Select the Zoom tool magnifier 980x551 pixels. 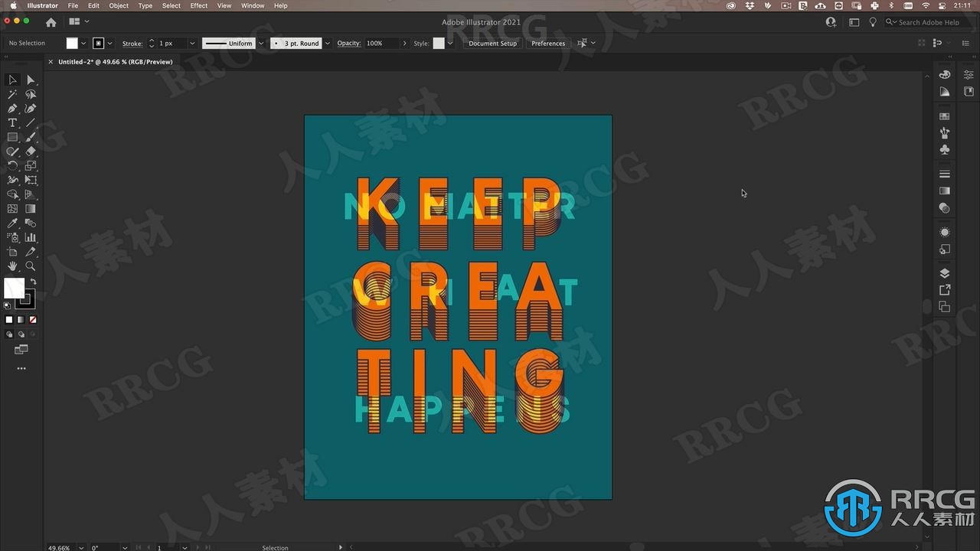point(31,266)
